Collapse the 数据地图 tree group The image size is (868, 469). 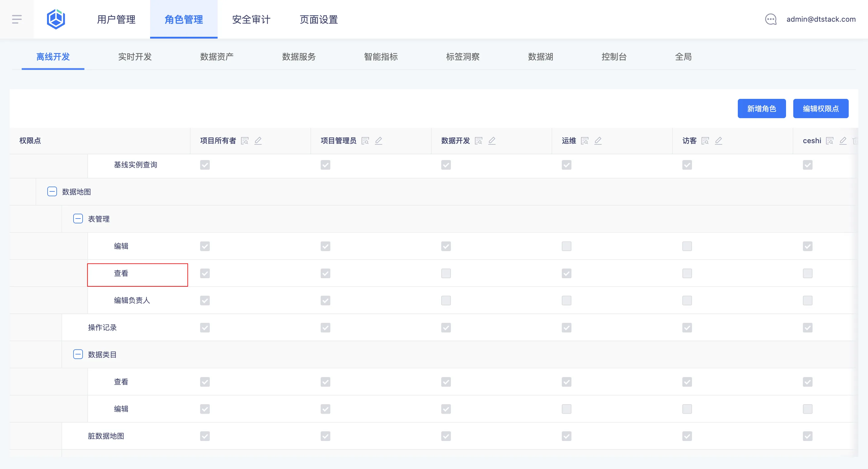(52, 192)
